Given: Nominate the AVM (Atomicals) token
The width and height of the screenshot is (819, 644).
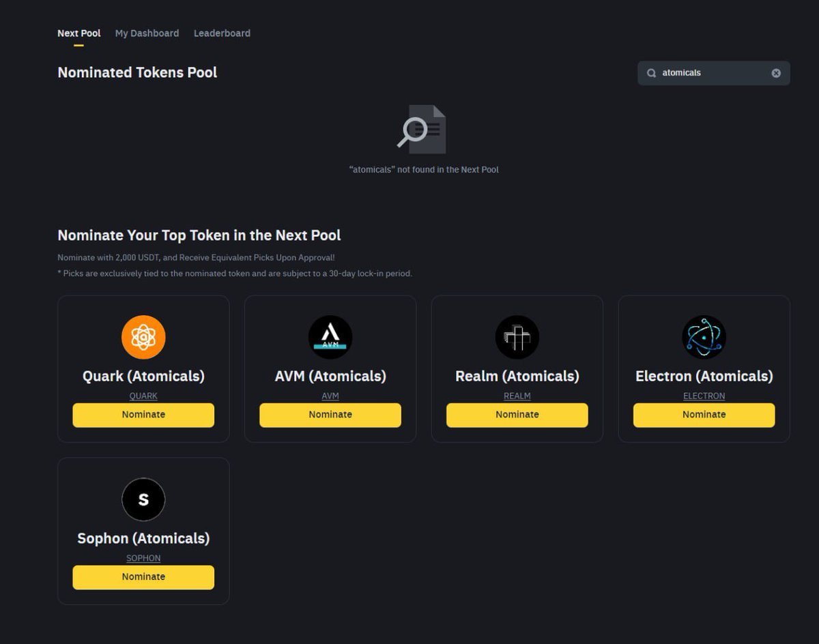Looking at the screenshot, I should tap(330, 415).
